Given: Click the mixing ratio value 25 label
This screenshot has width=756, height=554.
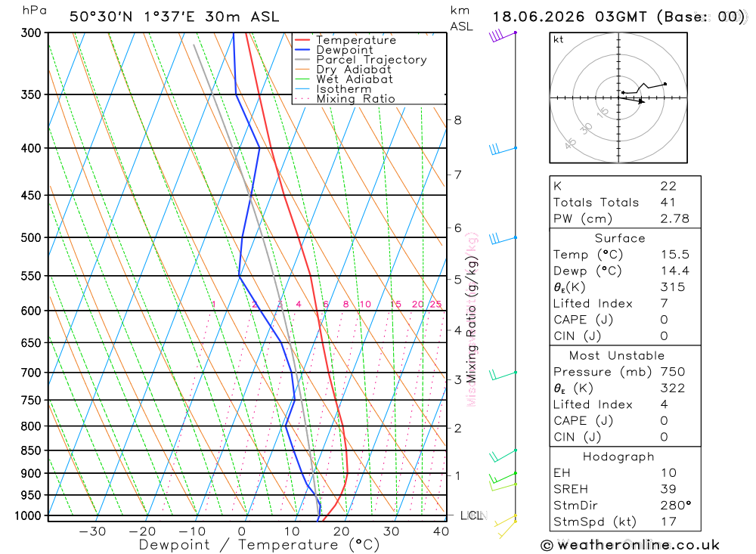Looking at the screenshot, I should [435, 305].
